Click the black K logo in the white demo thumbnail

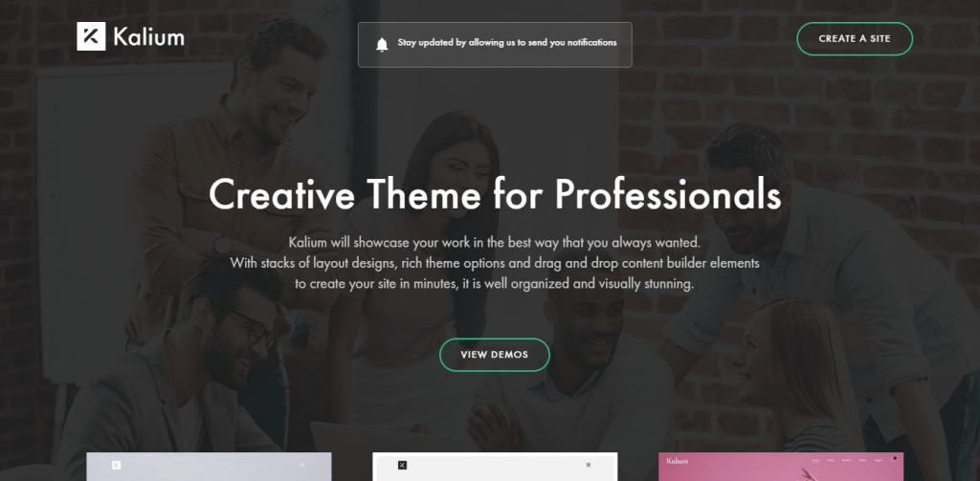point(403,465)
